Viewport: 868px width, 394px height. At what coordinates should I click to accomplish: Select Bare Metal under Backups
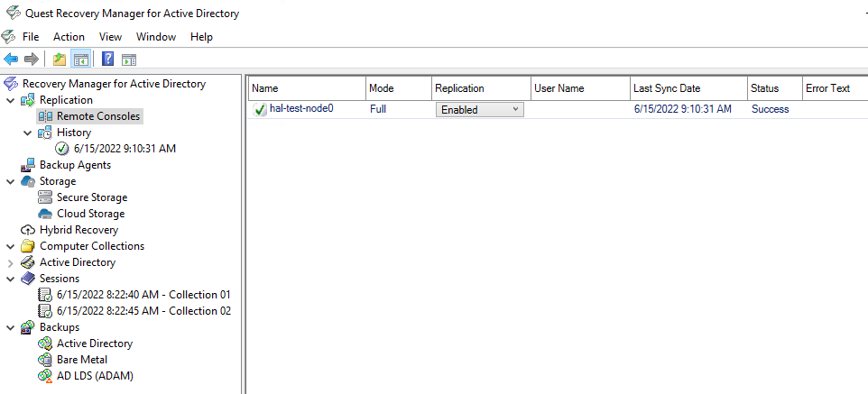point(82,360)
